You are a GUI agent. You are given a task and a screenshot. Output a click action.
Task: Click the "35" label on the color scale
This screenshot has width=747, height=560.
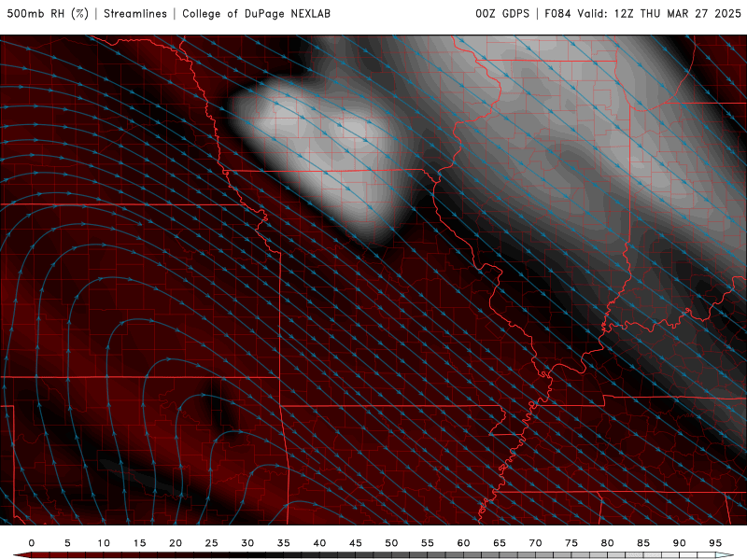pyautogui.click(x=284, y=543)
